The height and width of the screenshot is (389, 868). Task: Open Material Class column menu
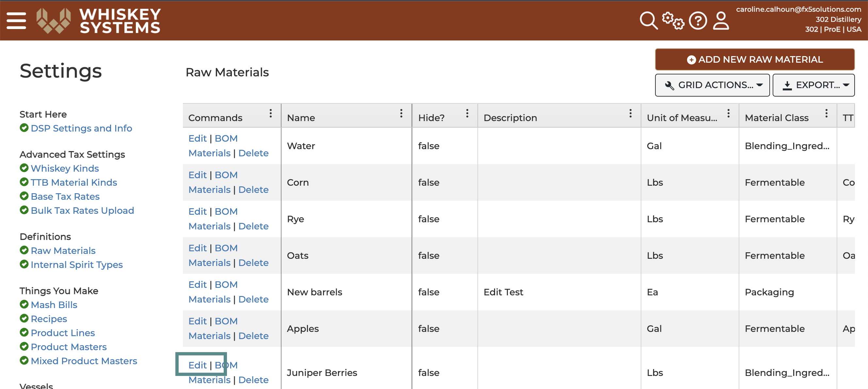(x=826, y=114)
